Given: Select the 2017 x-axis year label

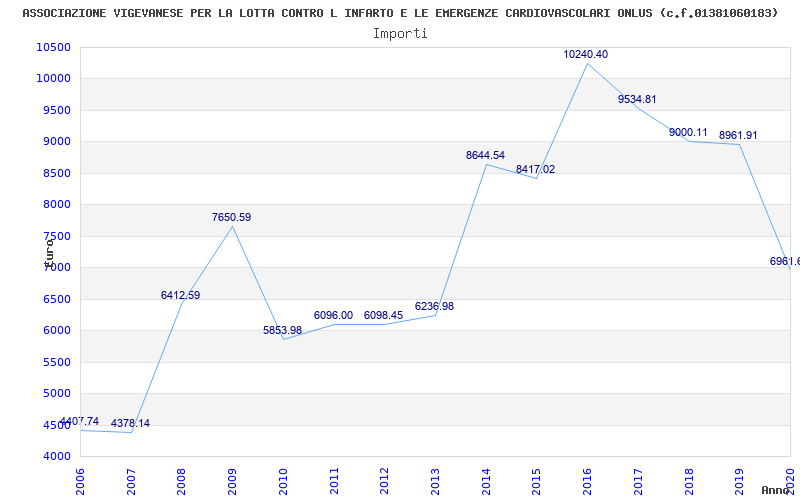Looking at the screenshot, I should 638,481.
